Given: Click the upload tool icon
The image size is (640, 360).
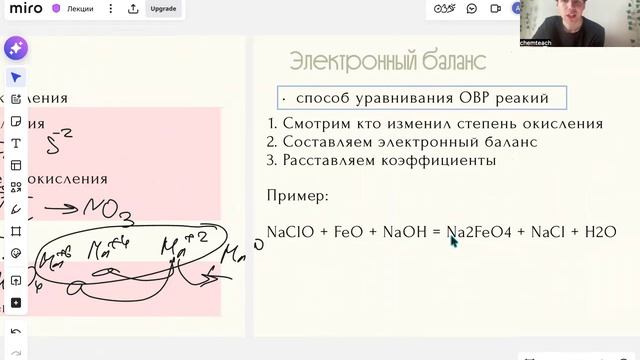Looking at the screenshot, I should pos(16,281).
